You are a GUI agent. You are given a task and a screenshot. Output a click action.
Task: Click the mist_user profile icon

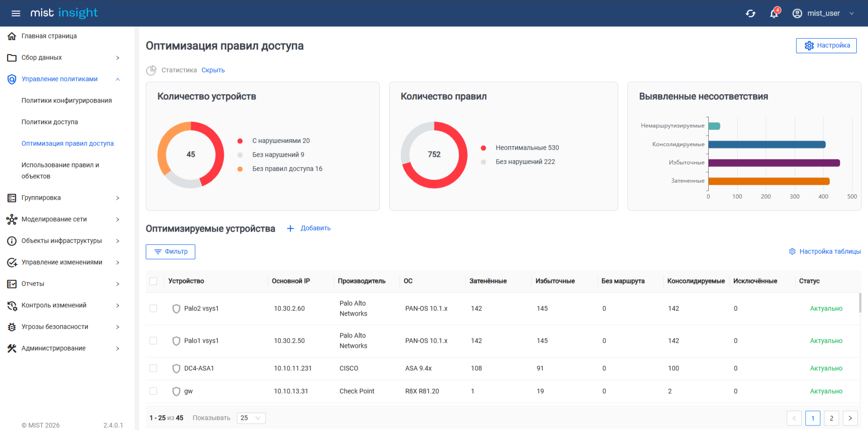(x=797, y=14)
